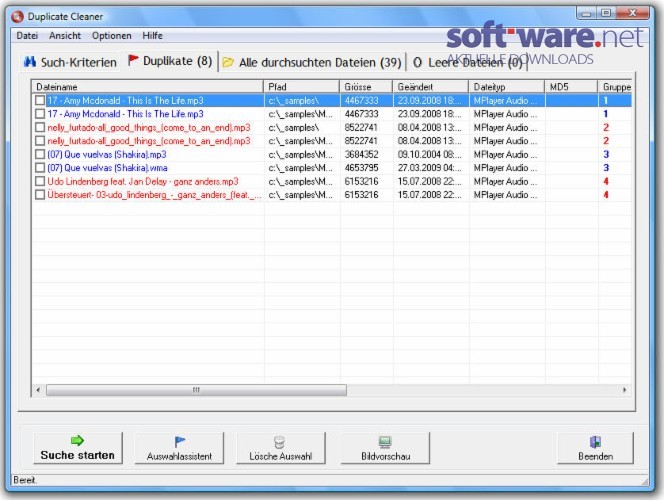Open the Optionen menu
664x500 pixels.
pyautogui.click(x=111, y=36)
